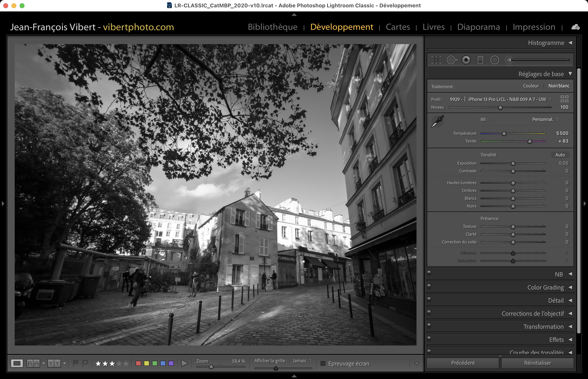Click the Auto tonality button
This screenshot has height=379, width=588.
(560, 155)
